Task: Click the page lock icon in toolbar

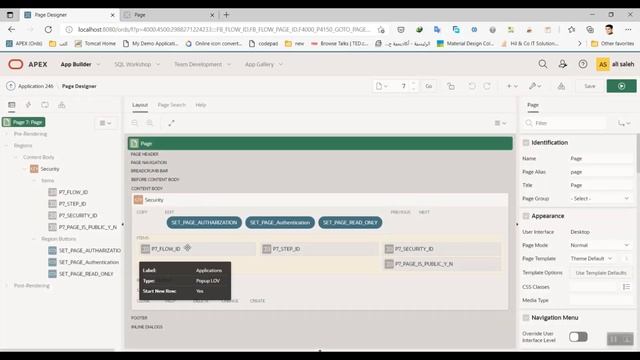Action: (451, 86)
